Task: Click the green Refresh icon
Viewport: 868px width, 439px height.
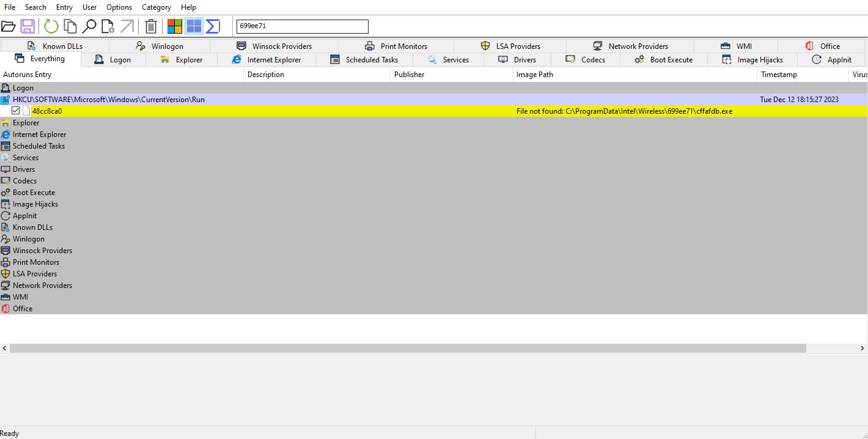Action: (51, 26)
